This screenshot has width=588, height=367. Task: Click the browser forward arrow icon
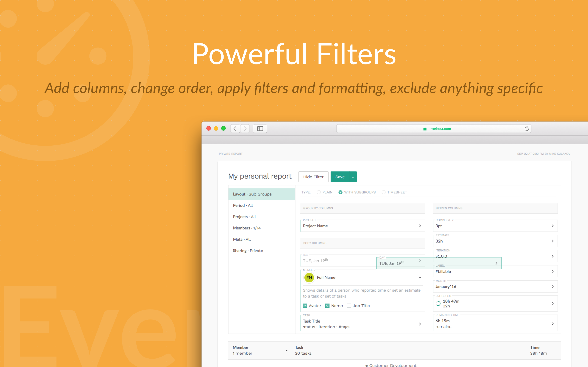[x=245, y=129]
